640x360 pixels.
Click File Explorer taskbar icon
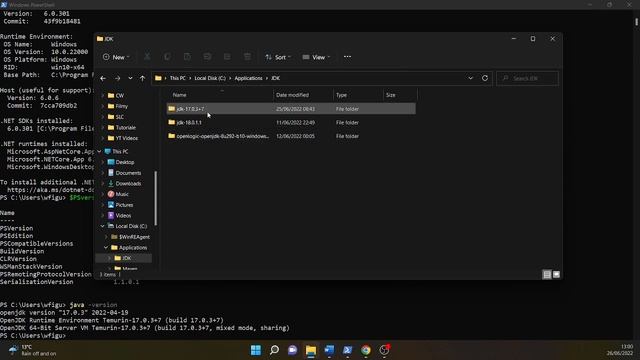tap(311, 350)
